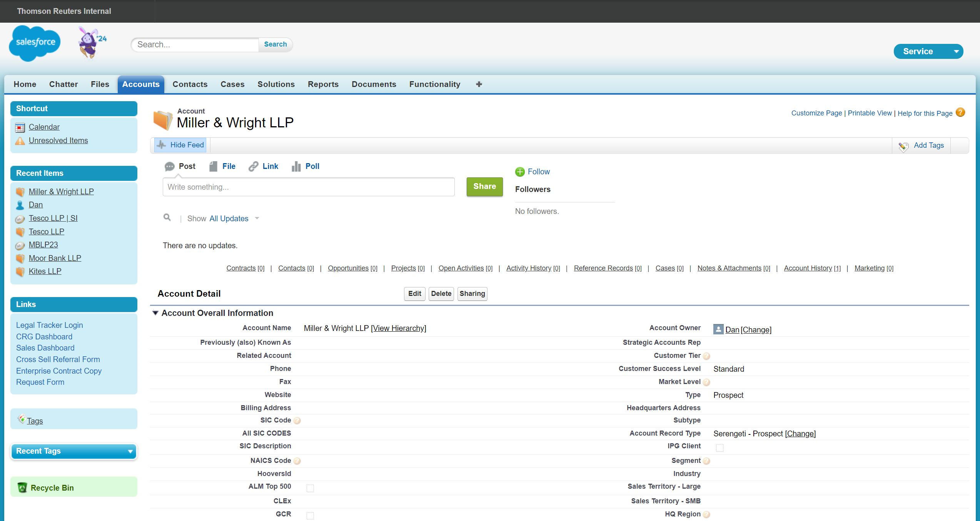Click the Recycle Bin icon
Image resolution: width=980 pixels, height=521 pixels.
point(22,488)
